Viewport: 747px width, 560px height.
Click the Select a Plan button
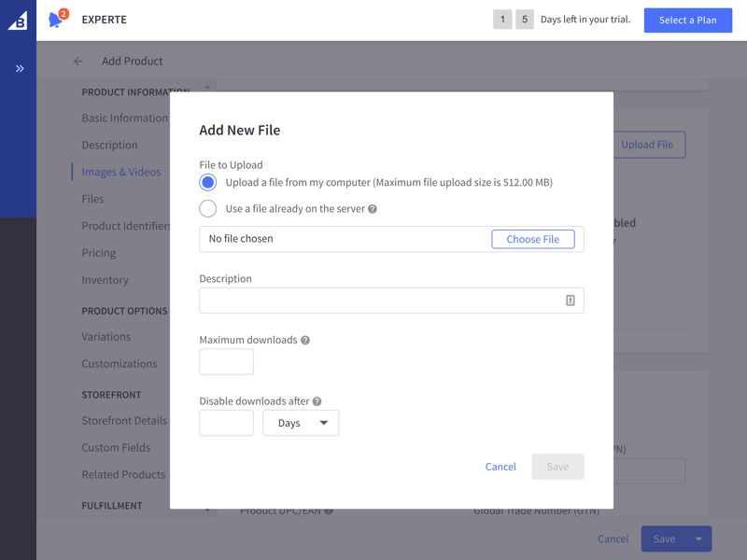pos(688,20)
